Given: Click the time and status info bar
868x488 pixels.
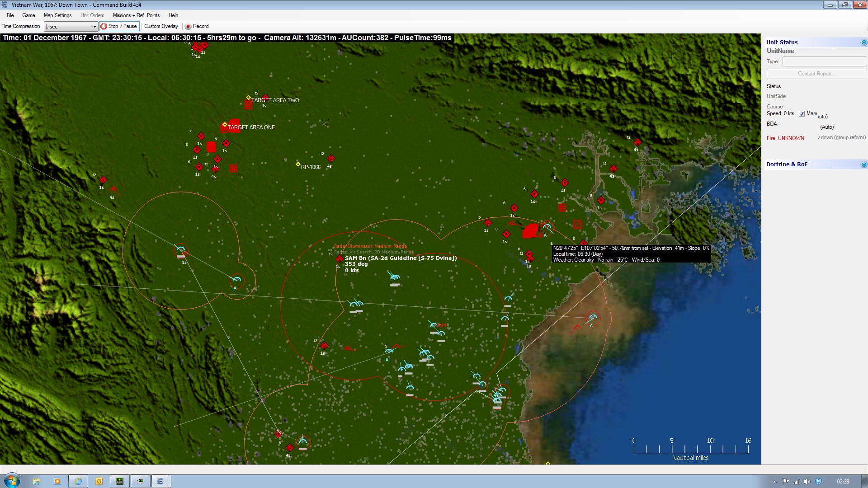Looking at the screenshot, I should click(x=227, y=38).
